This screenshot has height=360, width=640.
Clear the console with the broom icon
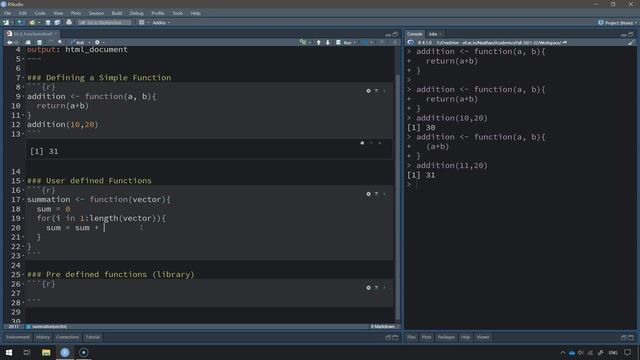click(x=631, y=42)
